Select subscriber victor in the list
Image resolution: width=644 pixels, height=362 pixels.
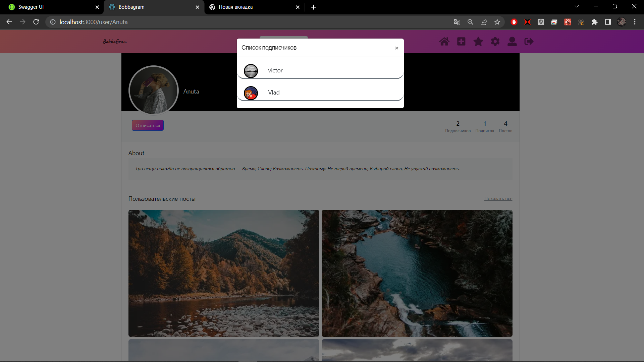click(x=275, y=70)
